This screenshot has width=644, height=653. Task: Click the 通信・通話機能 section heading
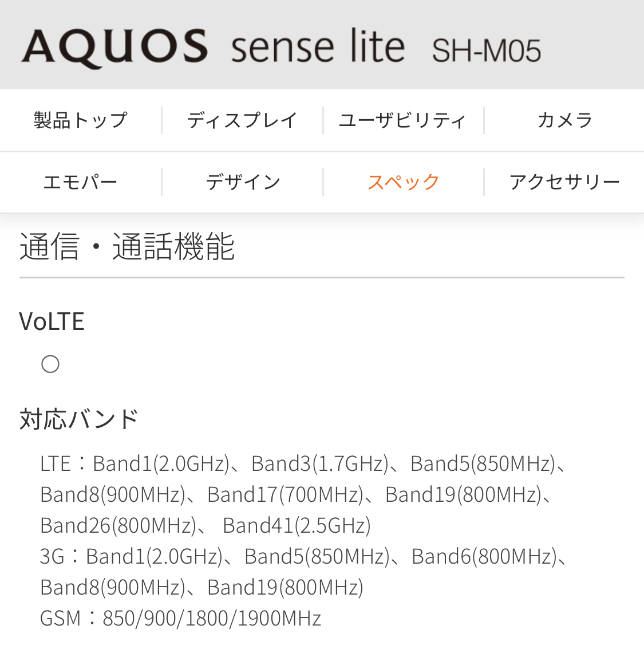(127, 247)
